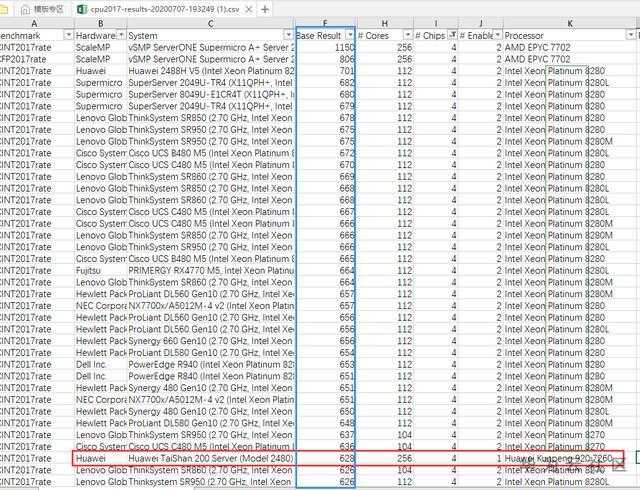This screenshot has height=490, width=640.
Task: Select column H header
Action: click(x=385, y=24)
